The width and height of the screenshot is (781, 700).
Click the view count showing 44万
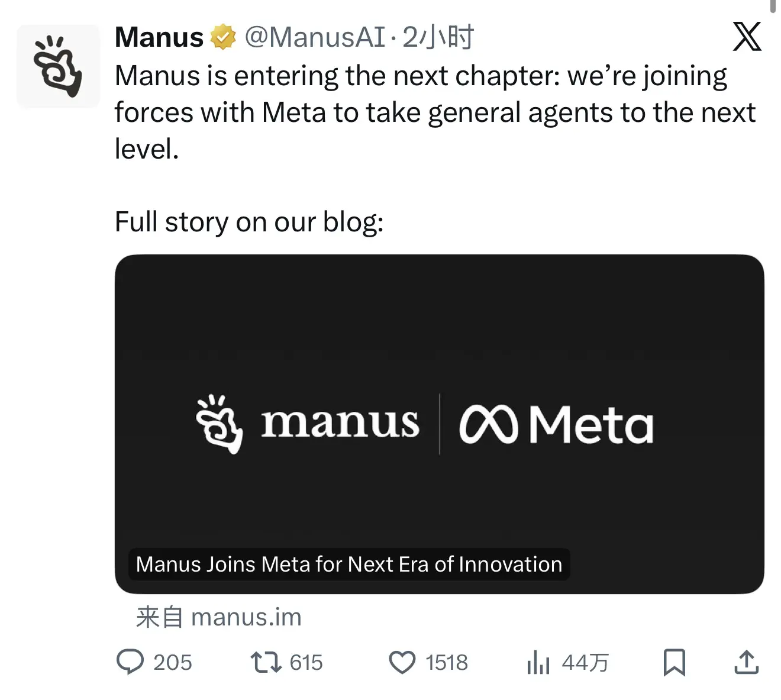(584, 663)
